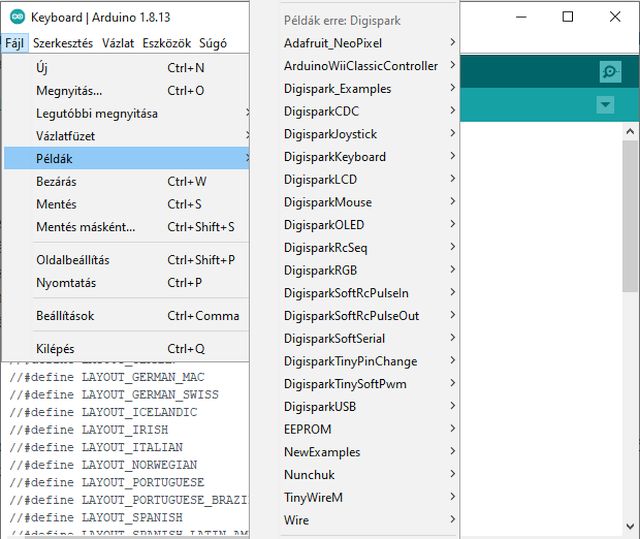The width and height of the screenshot is (640, 539).
Task: Select the highlighted Példák entry
Action: pos(127,158)
